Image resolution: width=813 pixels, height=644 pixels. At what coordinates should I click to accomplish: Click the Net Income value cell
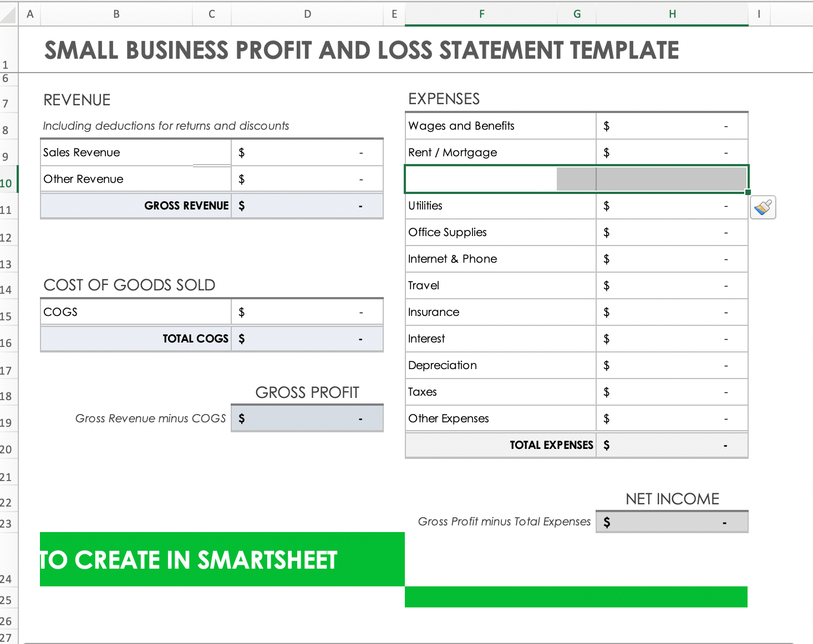[x=672, y=522]
